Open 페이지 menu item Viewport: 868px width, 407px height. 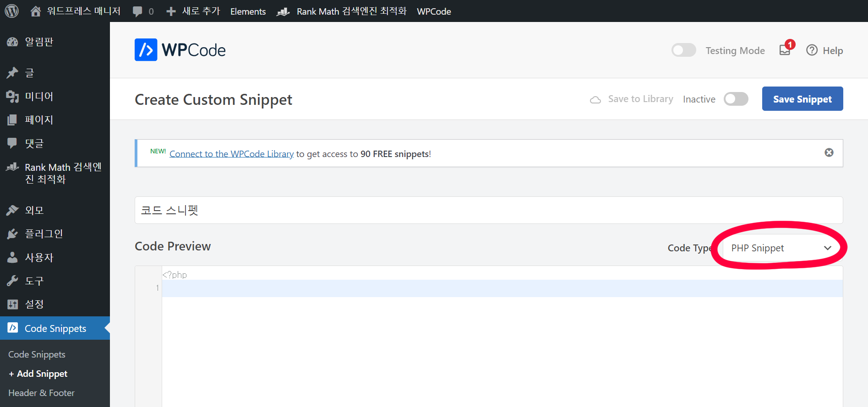coord(39,119)
